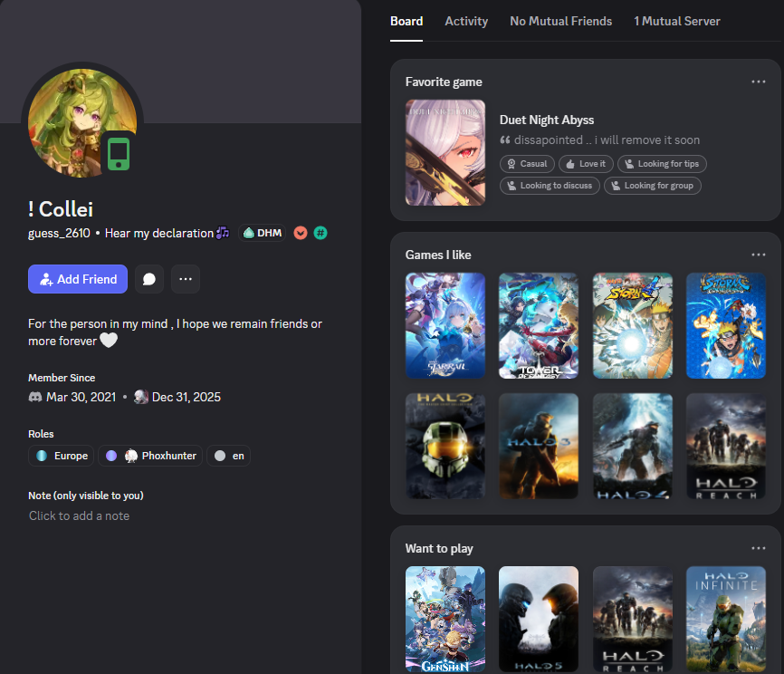Viewport: 784px width, 674px height.
Task: Open the Halo 3 game cover
Action: (x=539, y=446)
